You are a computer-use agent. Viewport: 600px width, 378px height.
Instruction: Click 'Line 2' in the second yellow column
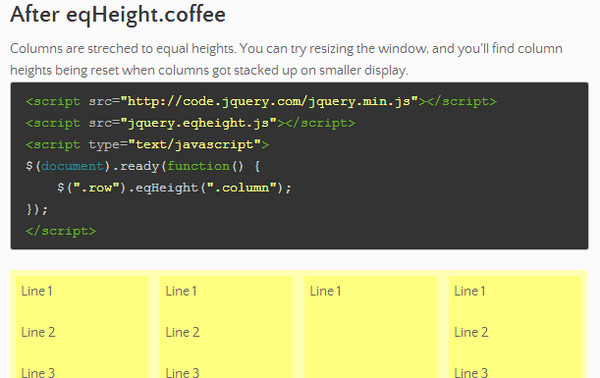click(183, 332)
